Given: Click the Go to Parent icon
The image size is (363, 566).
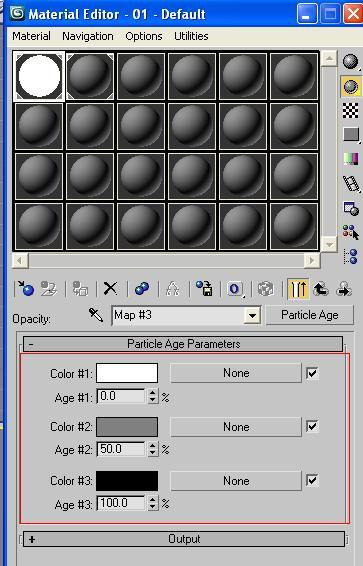Looking at the screenshot, I should coord(320,289).
